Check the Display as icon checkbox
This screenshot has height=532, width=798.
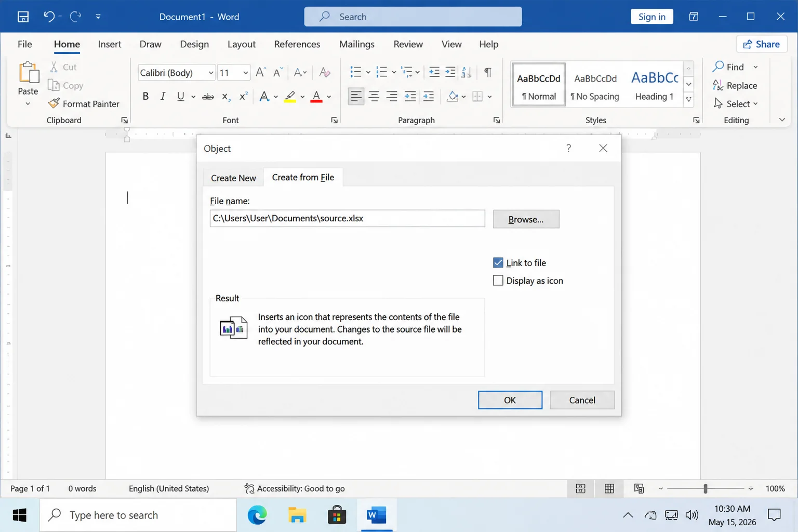[498, 281]
